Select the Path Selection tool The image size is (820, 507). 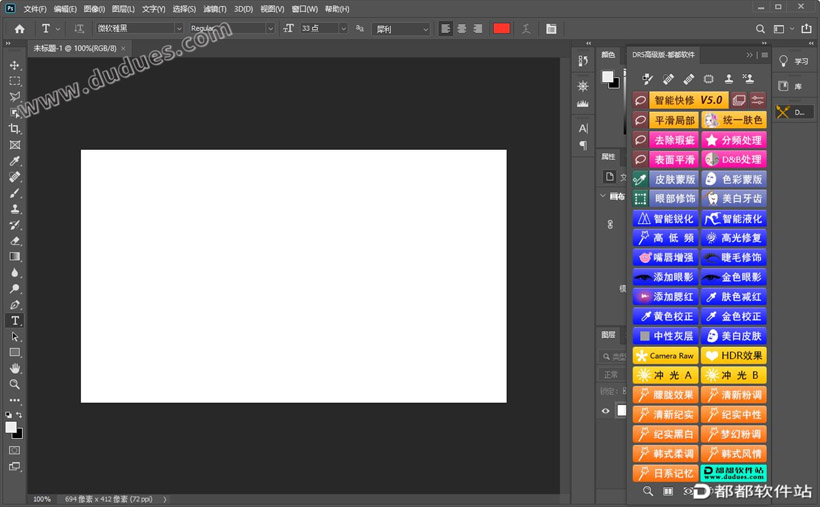coord(15,336)
